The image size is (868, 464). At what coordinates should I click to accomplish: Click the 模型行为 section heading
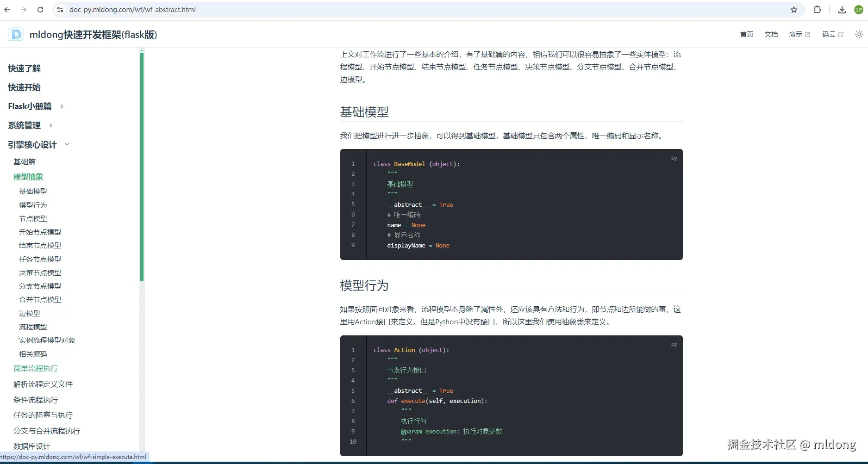coord(364,285)
